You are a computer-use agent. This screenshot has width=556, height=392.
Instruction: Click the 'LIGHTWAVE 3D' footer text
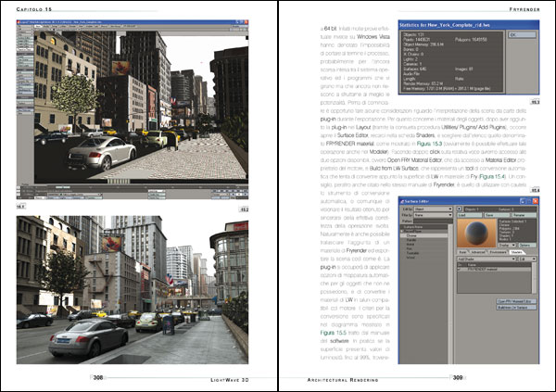(230, 380)
